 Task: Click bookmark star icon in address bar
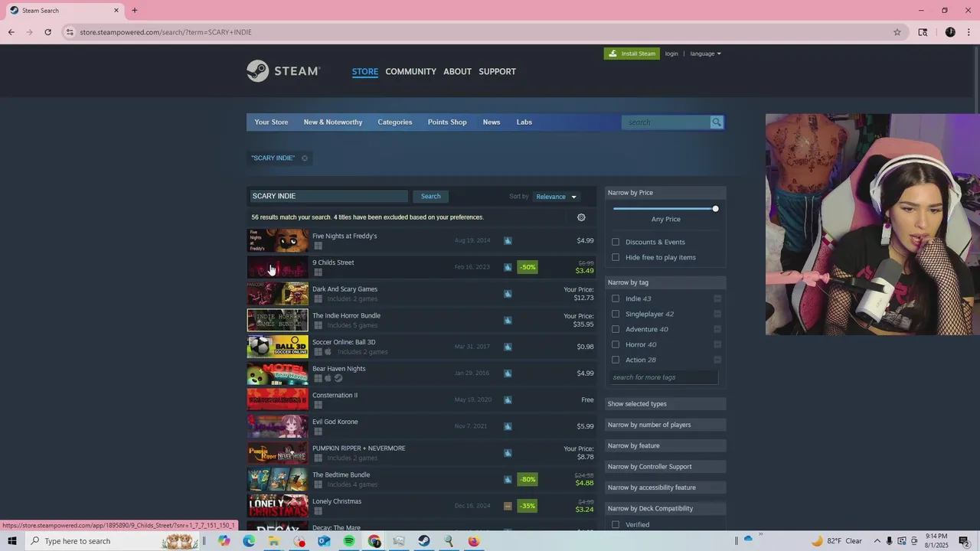click(x=897, y=32)
